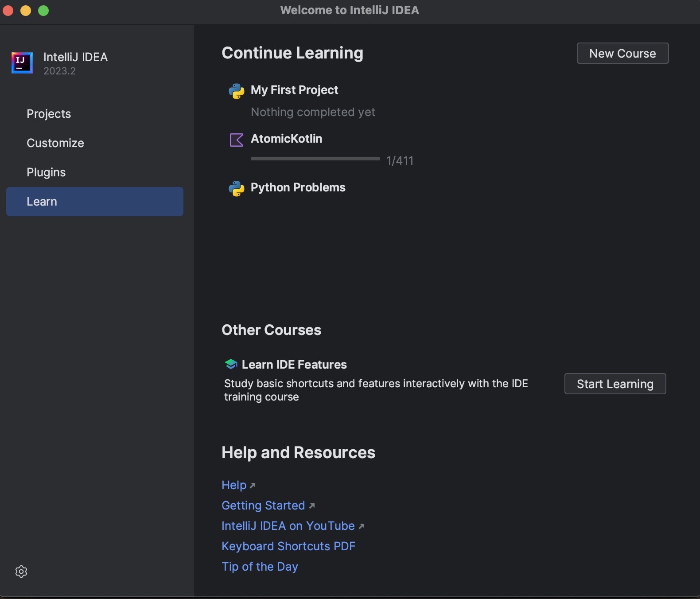Click the New Course button
Screen dimensions: 700x599
(x=622, y=53)
